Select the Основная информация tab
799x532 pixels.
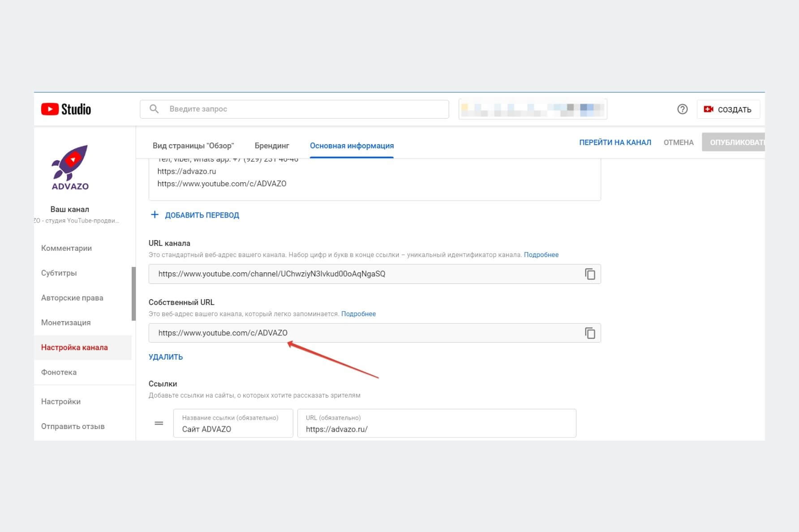coord(352,146)
